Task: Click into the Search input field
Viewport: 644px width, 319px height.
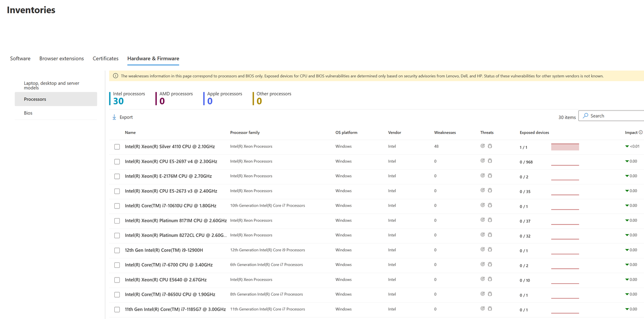Action: click(615, 116)
